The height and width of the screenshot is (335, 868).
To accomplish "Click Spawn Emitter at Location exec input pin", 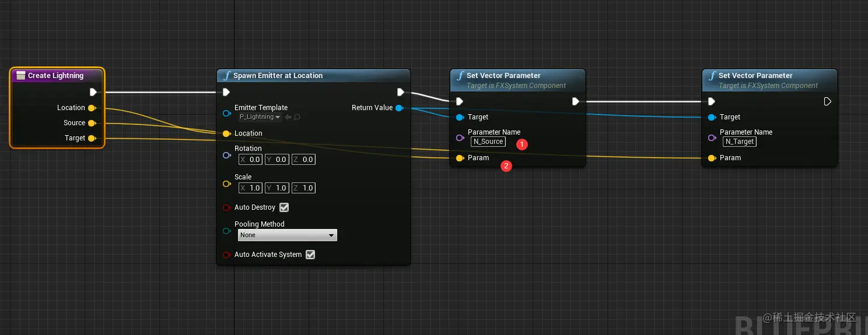I will point(226,92).
